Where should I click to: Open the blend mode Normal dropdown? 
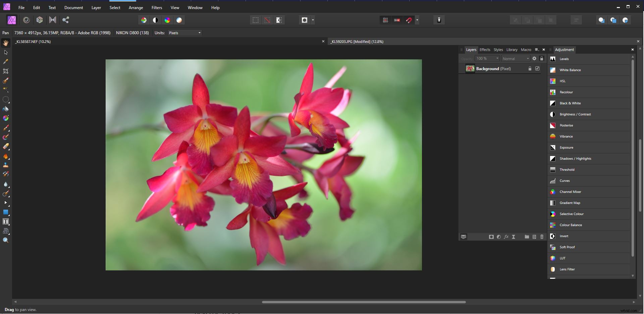(515, 58)
